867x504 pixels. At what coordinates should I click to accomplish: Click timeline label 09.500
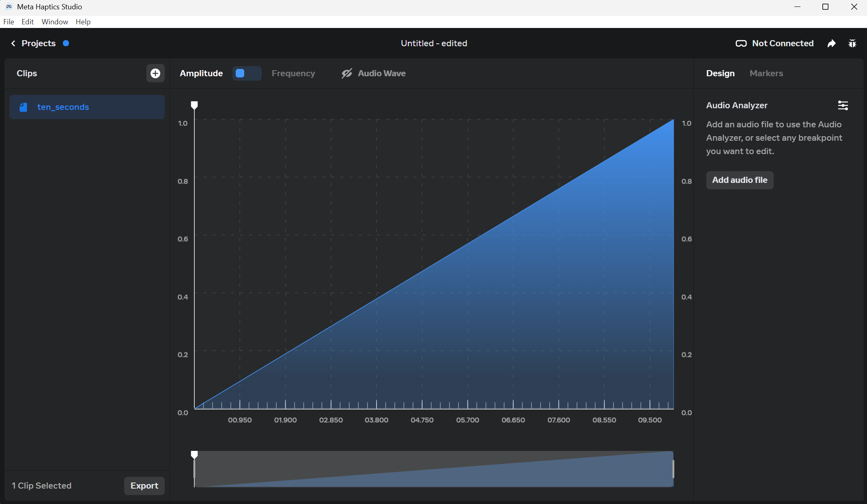click(x=650, y=420)
